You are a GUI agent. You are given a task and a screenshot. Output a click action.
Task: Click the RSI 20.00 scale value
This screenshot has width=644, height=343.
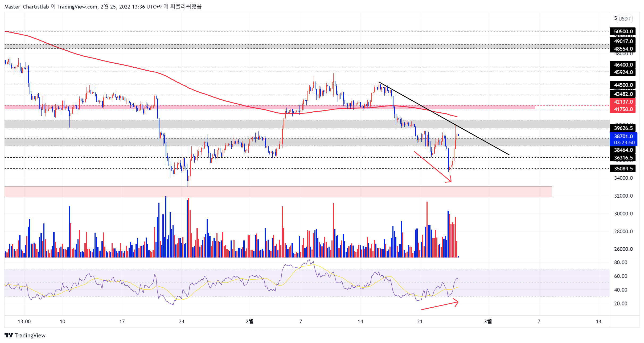[621, 304]
